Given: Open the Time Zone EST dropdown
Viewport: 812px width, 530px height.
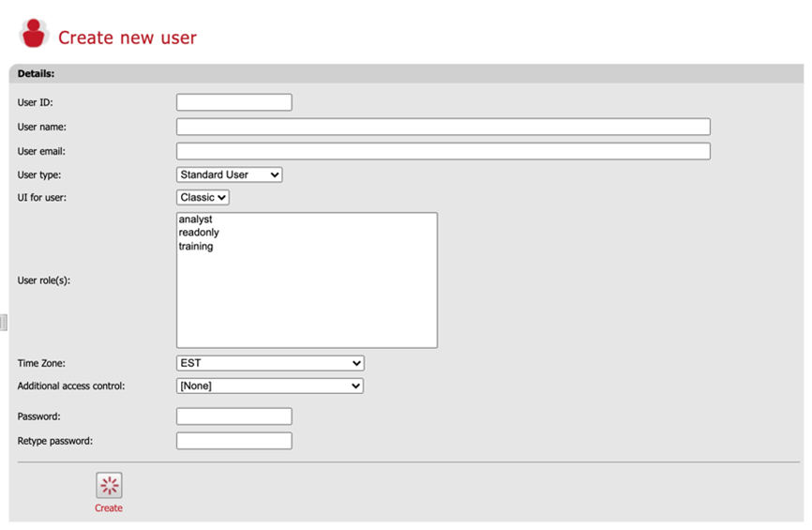Looking at the screenshot, I should coord(269,363).
